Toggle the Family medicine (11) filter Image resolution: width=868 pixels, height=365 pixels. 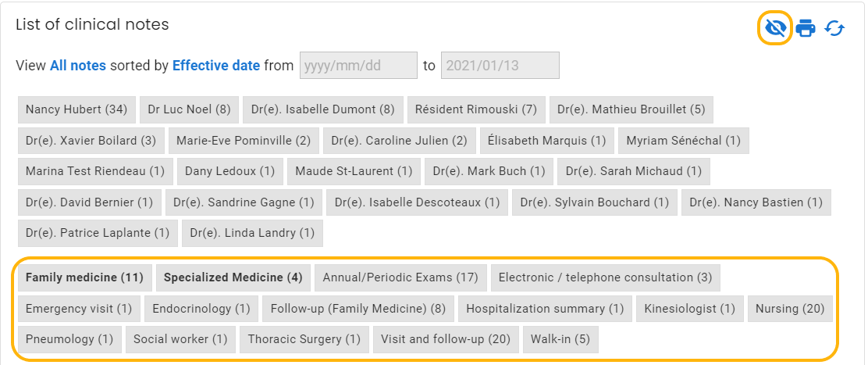pos(85,277)
